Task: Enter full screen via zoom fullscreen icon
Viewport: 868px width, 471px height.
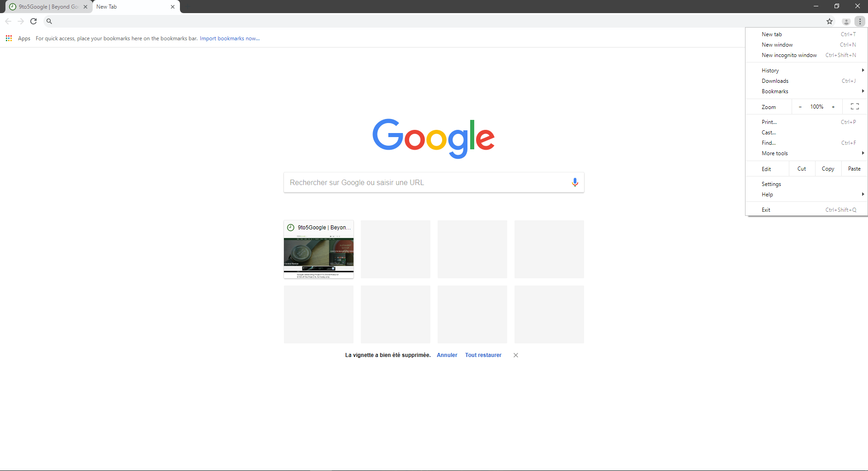Action: pyautogui.click(x=854, y=106)
